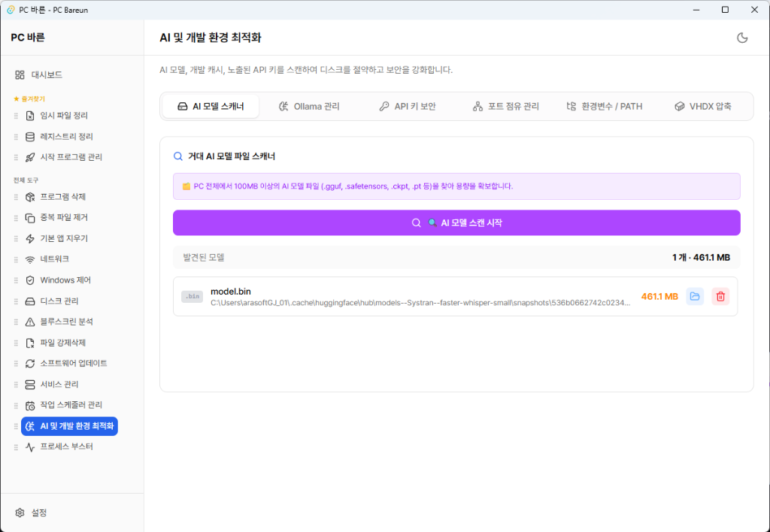
Task: Click the PC 바른 sidebar title
Action: click(x=28, y=38)
